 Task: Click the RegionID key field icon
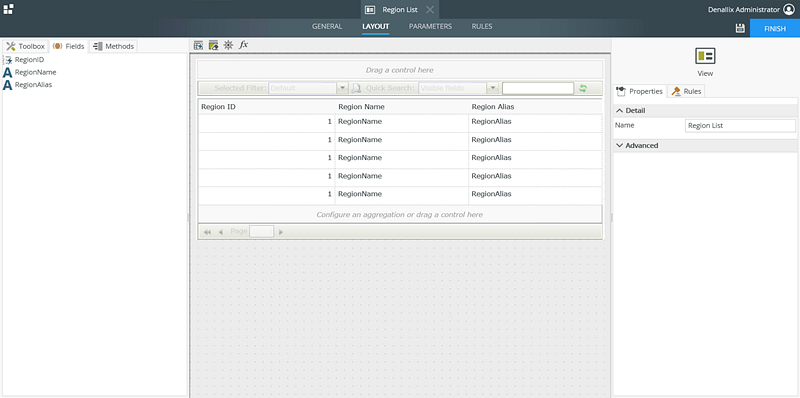pos(8,60)
